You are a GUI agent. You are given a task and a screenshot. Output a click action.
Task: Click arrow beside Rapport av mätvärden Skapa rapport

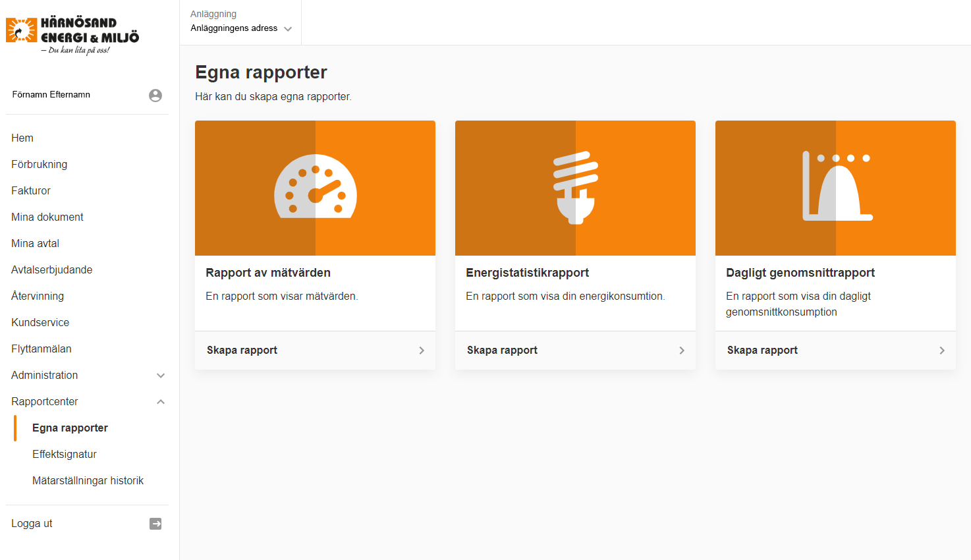(422, 350)
